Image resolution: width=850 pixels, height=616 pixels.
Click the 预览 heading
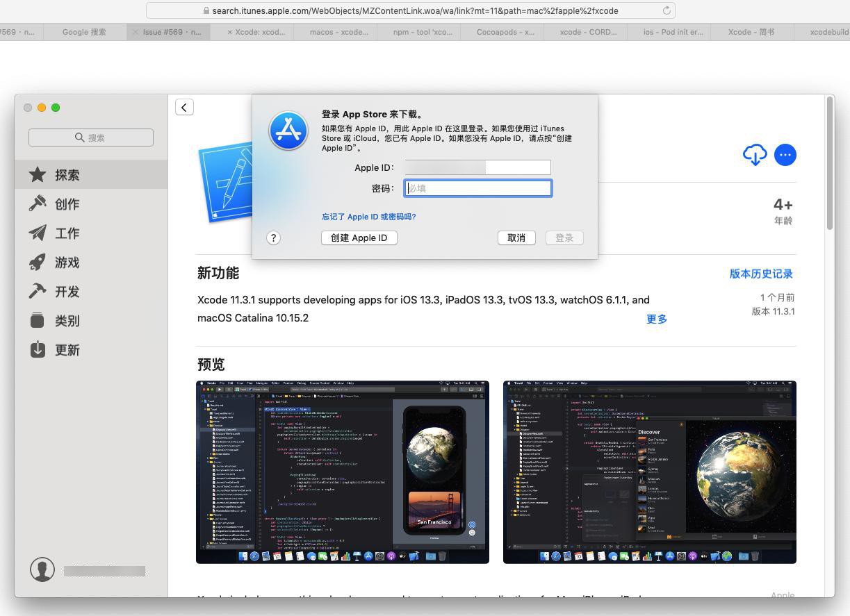211,365
